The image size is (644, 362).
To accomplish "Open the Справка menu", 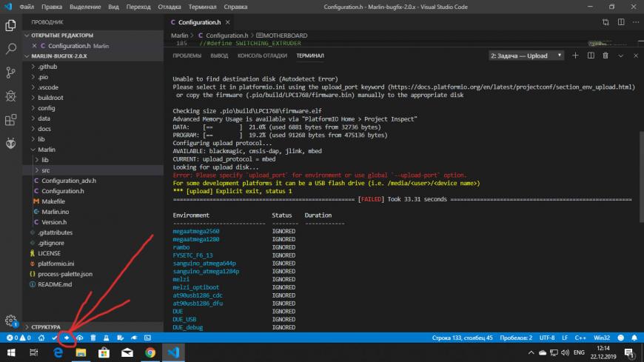I will point(235,7).
